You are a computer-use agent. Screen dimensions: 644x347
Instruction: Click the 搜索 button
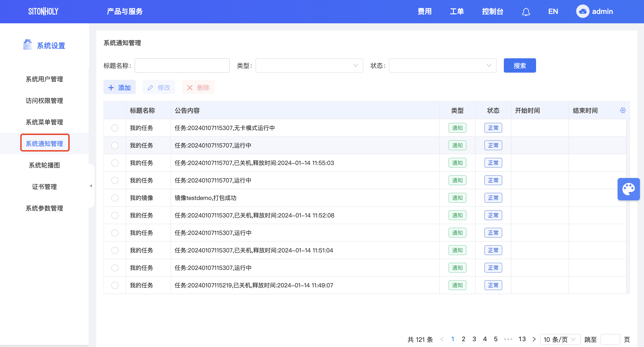click(x=520, y=65)
